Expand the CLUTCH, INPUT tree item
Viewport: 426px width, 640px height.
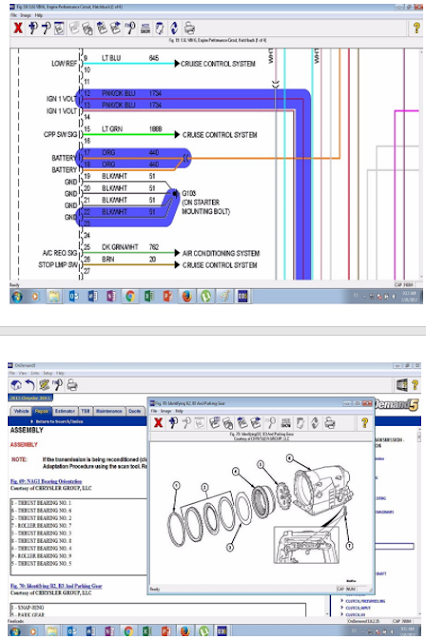pos(342,607)
